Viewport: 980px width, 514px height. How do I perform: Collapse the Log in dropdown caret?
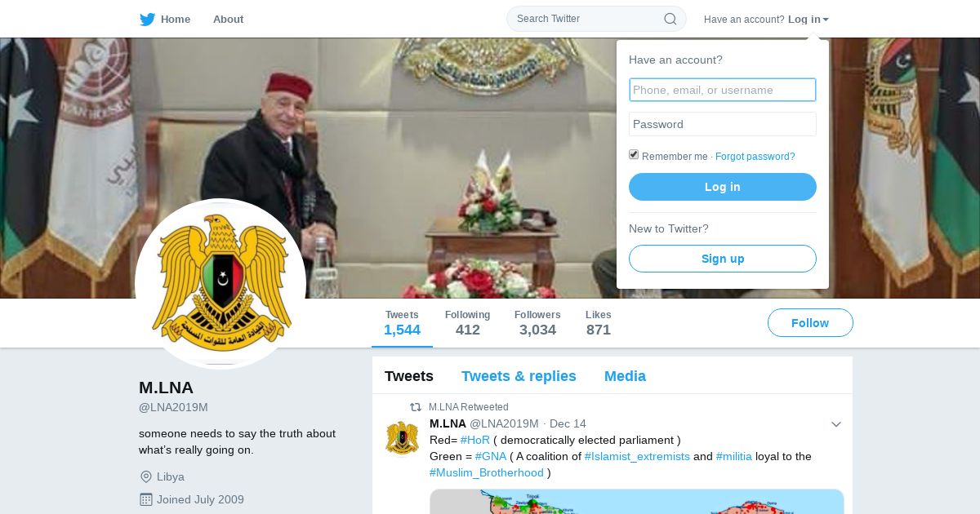click(826, 20)
